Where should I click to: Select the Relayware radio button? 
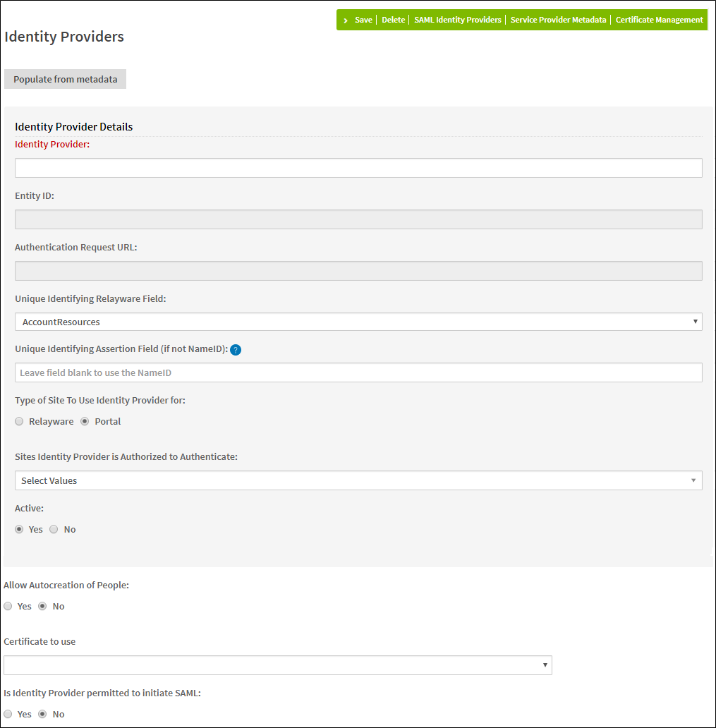coord(19,421)
